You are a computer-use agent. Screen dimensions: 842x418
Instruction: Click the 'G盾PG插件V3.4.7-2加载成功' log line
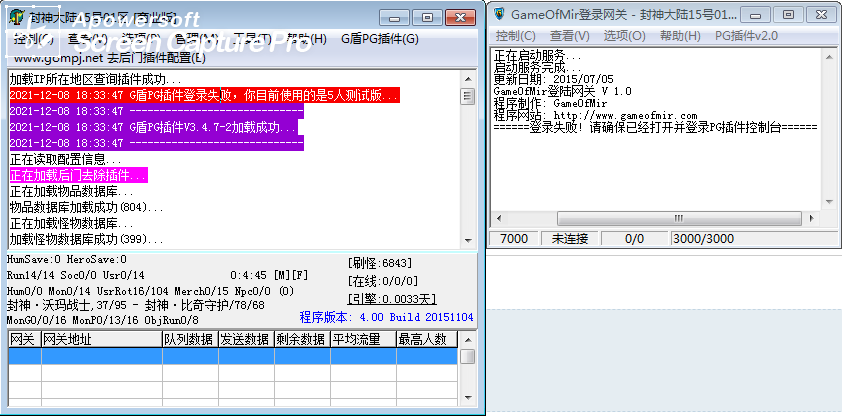(153, 127)
